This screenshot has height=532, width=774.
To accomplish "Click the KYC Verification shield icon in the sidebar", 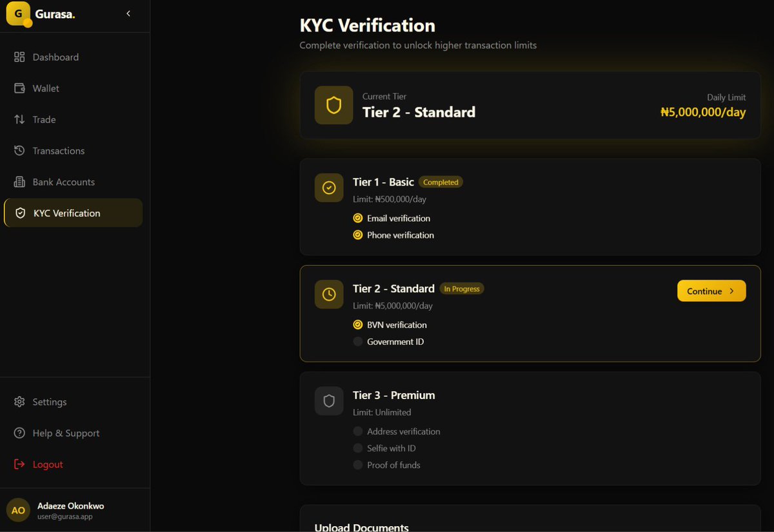I will click(20, 213).
